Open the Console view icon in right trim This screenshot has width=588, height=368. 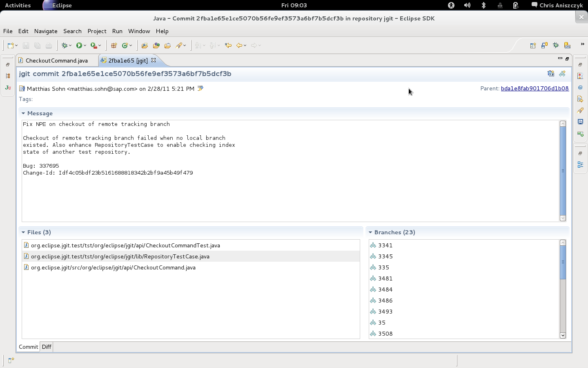pos(580,122)
